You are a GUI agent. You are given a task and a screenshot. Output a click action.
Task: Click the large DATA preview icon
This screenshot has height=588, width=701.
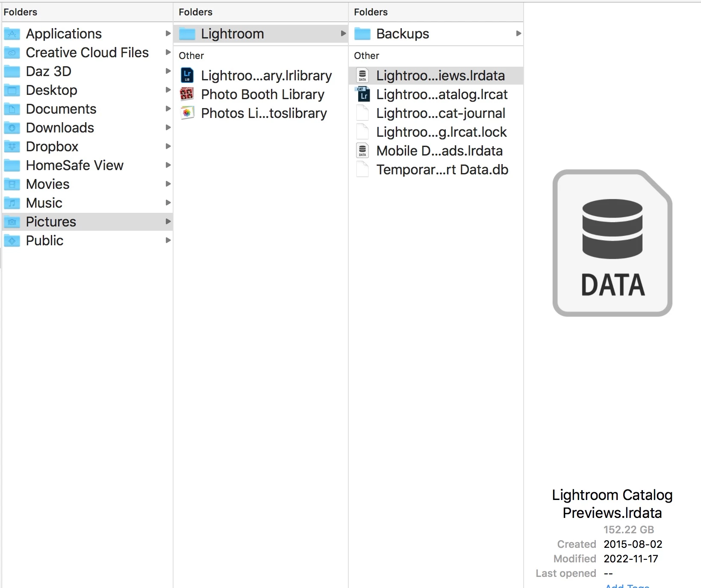click(613, 243)
